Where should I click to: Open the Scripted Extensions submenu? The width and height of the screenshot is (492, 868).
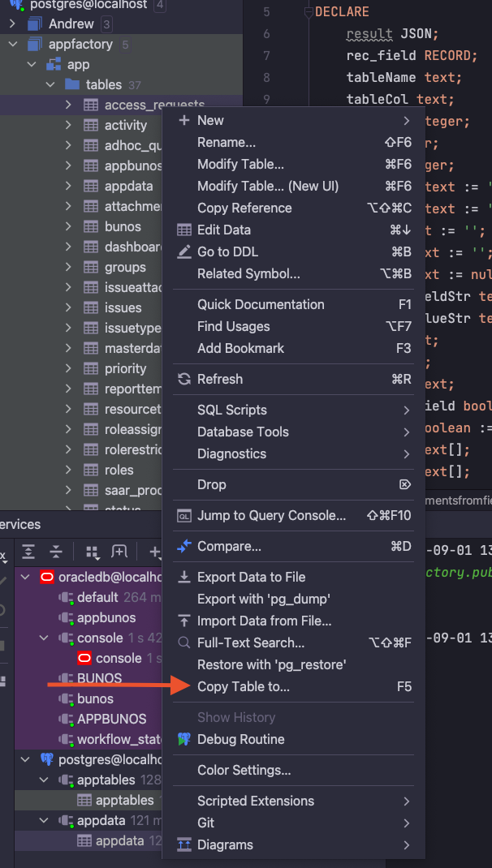click(294, 801)
